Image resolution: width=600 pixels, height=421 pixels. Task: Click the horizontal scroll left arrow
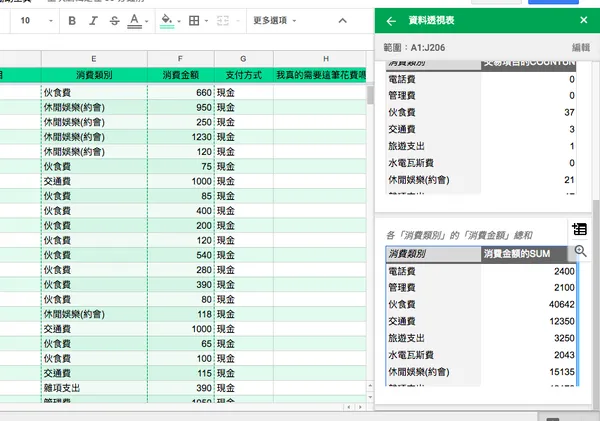coord(349,407)
